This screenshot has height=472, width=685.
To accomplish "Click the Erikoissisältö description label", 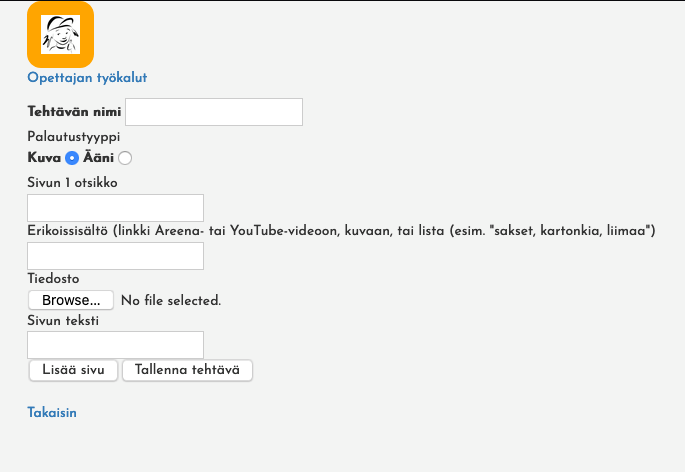I will pos(340,230).
